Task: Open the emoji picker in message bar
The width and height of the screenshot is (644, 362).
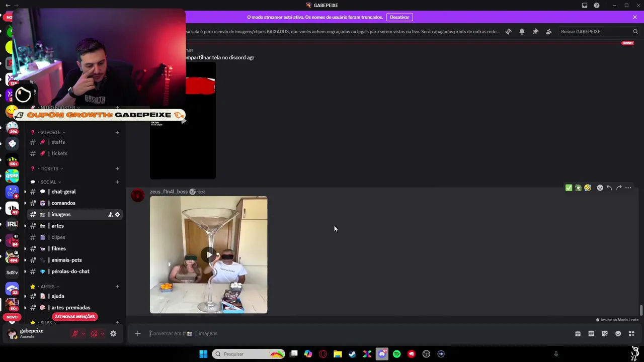Action: point(618,333)
